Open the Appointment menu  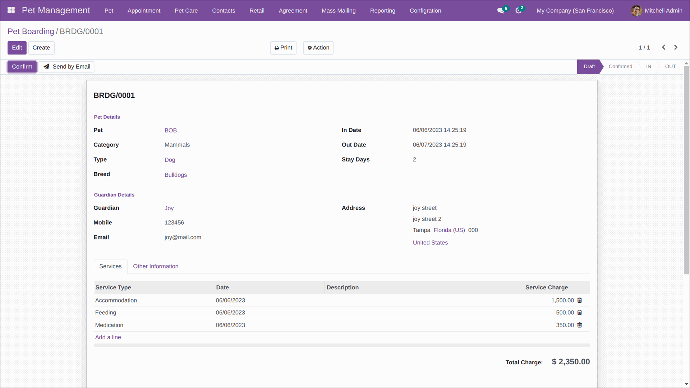tap(144, 11)
